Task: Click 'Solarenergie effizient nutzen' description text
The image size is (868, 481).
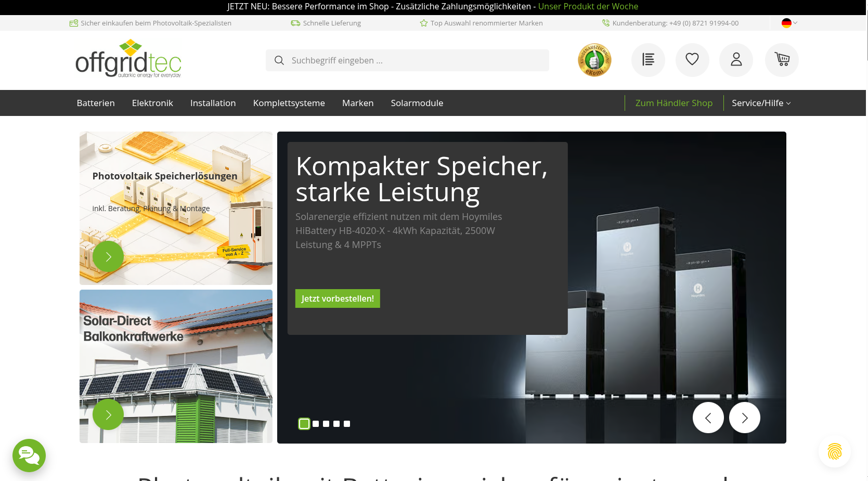Action: pyautogui.click(x=399, y=230)
